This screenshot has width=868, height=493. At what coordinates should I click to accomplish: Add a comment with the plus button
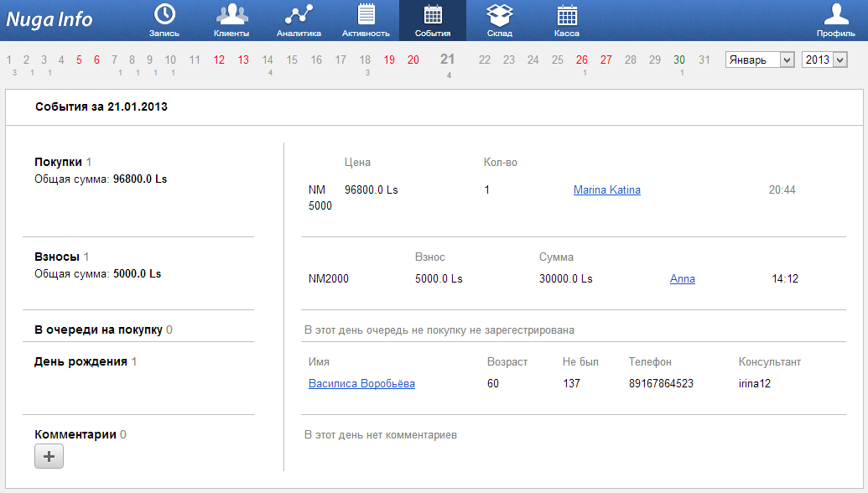[49, 456]
